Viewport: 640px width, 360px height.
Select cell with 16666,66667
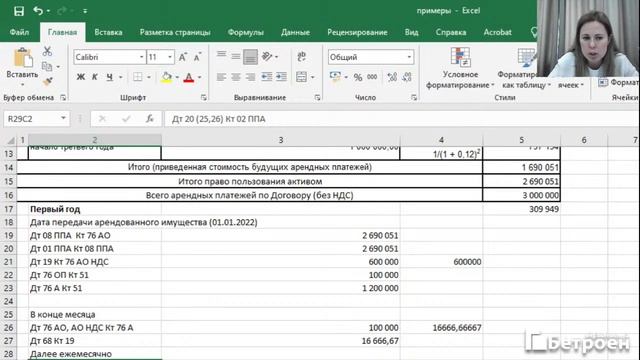click(441, 328)
